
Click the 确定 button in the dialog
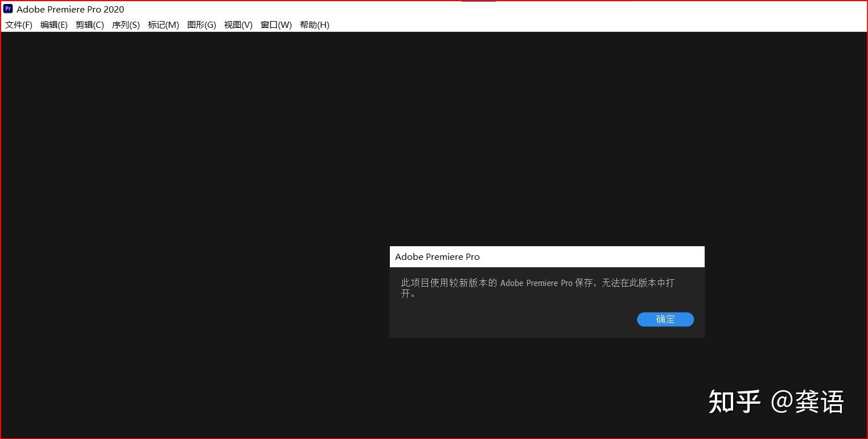(665, 320)
